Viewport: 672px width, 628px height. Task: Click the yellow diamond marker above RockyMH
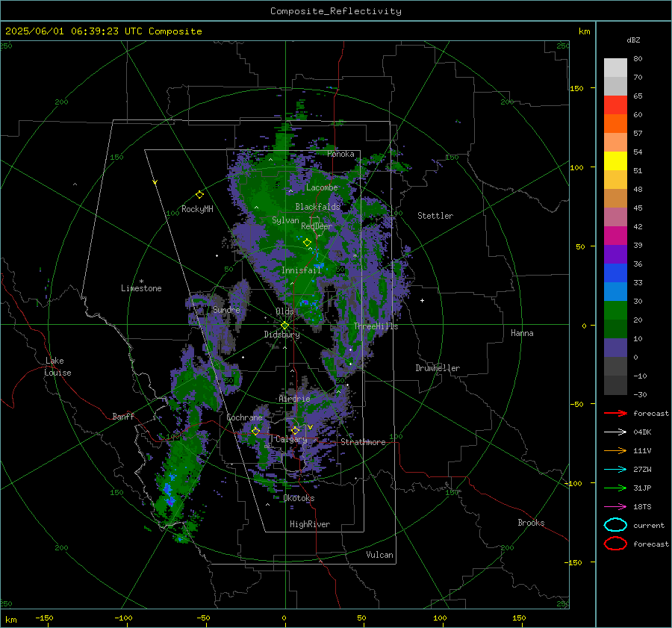tap(199, 195)
